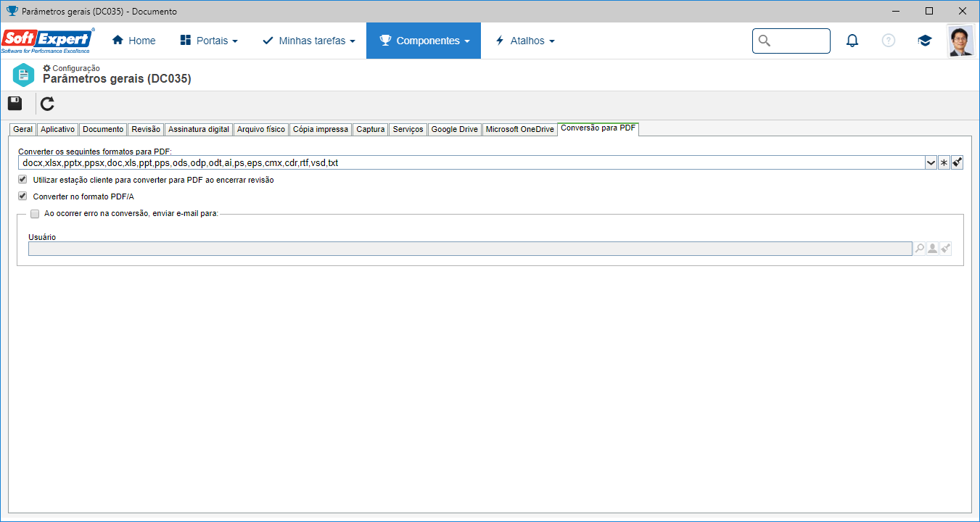
Task: Click the user profile photo
Action: [960, 41]
